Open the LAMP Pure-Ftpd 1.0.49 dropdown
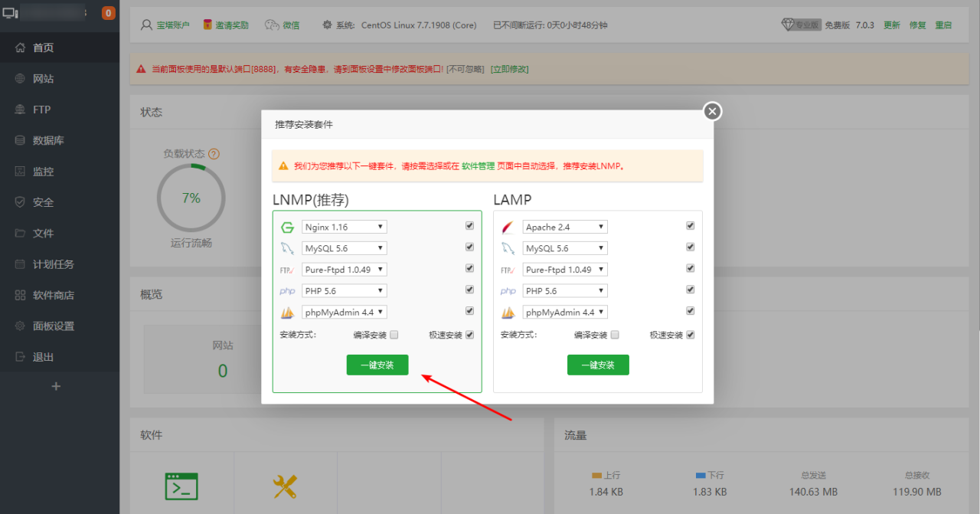The image size is (980, 514). (565, 270)
